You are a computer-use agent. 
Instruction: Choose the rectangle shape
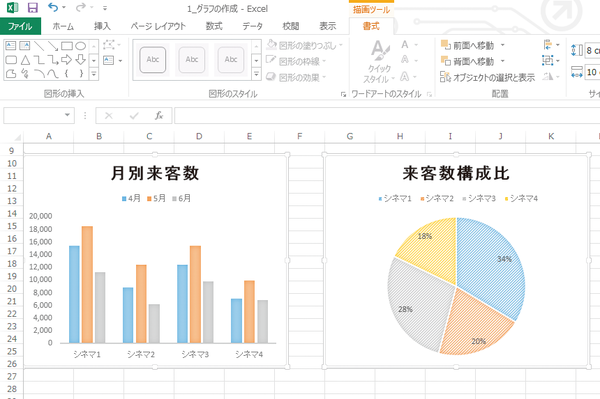(67, 46)
